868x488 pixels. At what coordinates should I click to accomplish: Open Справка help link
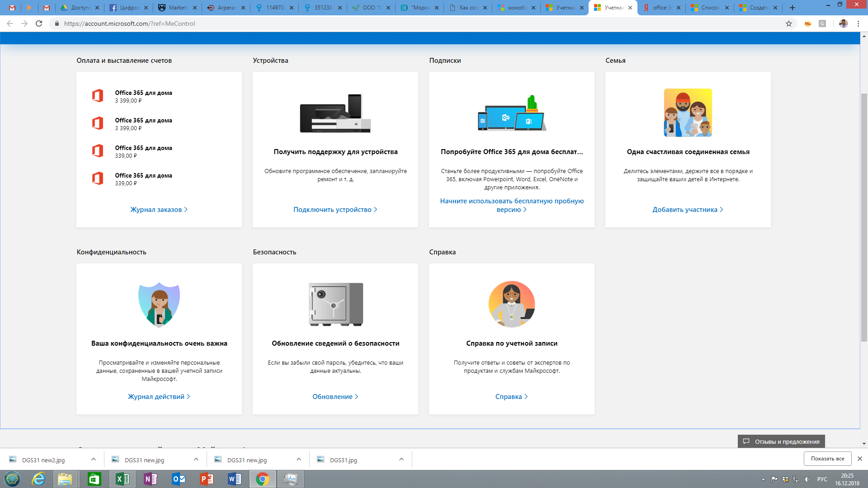coord(511,397)
